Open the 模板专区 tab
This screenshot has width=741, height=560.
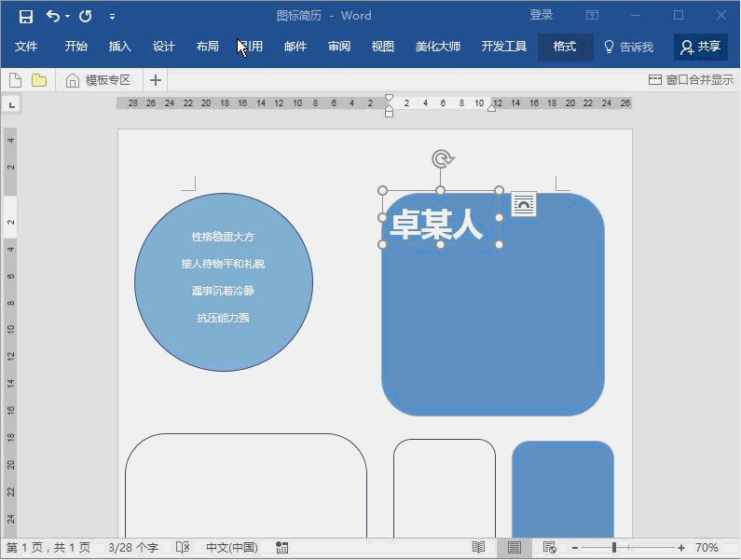point(98,80)
